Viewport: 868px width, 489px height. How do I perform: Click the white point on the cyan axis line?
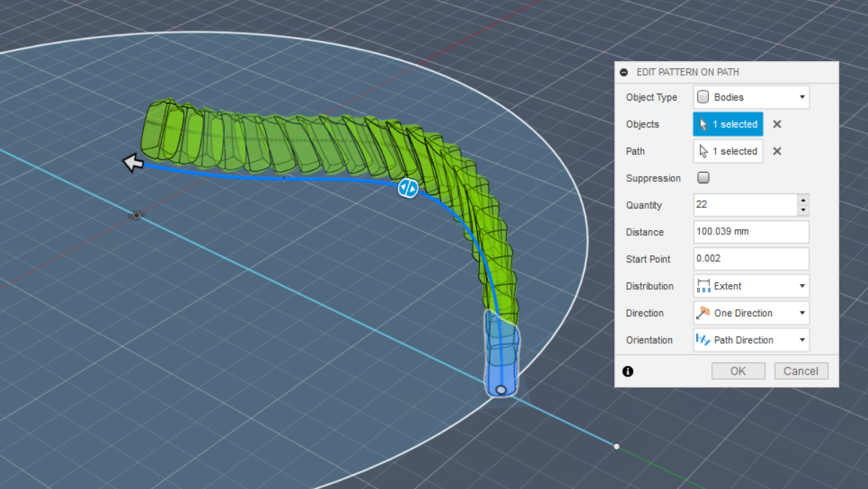[x=617, y=447]
